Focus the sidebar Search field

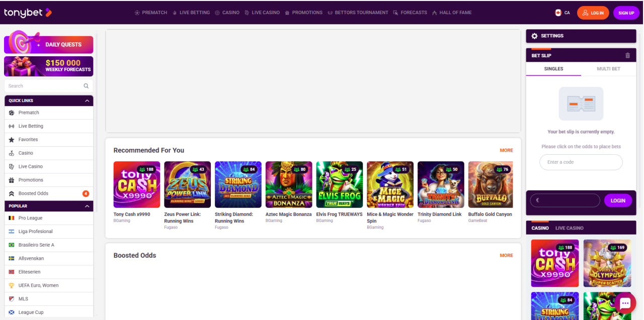click(x=49, y=86)
